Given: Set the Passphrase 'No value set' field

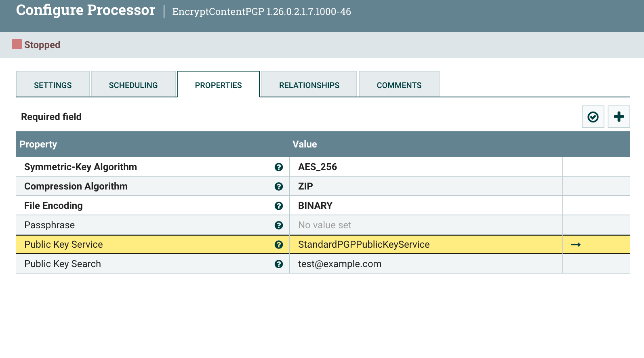Looking at the screenshot, I should click(426, 225).
